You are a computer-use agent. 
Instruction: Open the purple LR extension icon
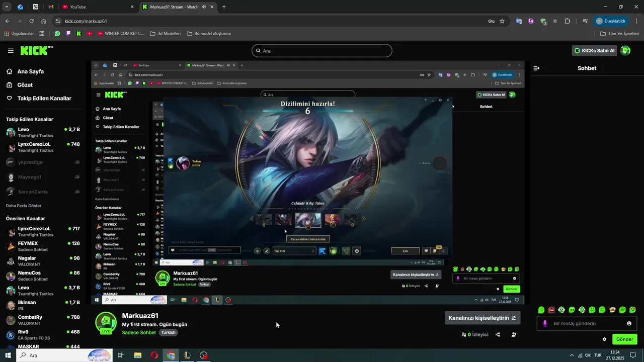tap(531, 21)
